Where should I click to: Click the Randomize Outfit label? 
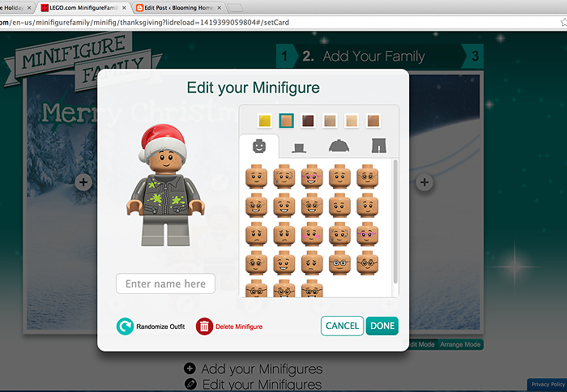pos(160,326)
